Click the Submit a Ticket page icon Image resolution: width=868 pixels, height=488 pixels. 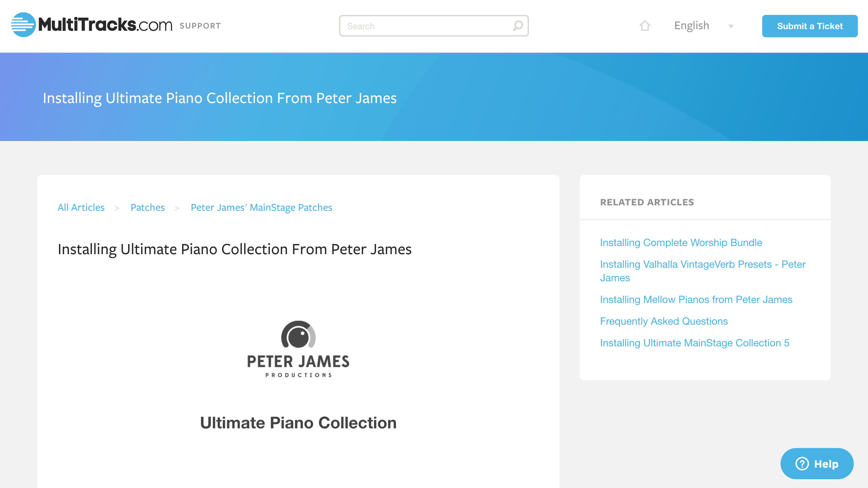pos(810,26)
